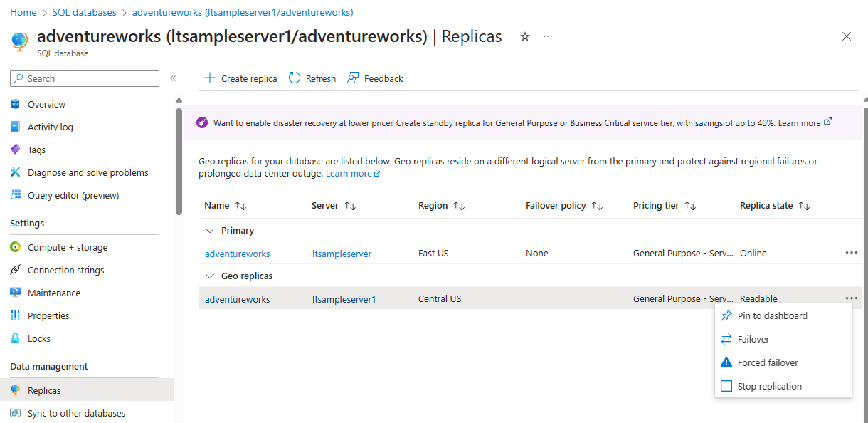Select Pin to dashboard menu item
This screenshot has width=868, height=423.
(783, 315)
